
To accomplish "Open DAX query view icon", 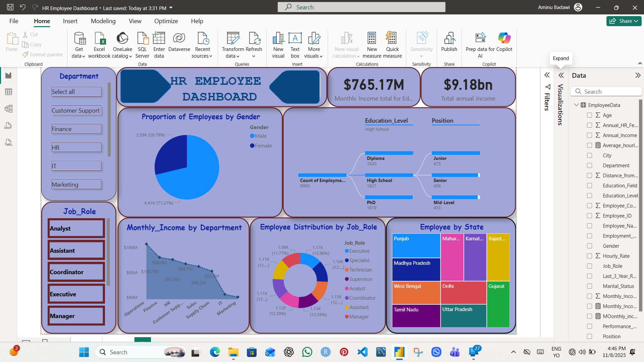I will 8,126.
